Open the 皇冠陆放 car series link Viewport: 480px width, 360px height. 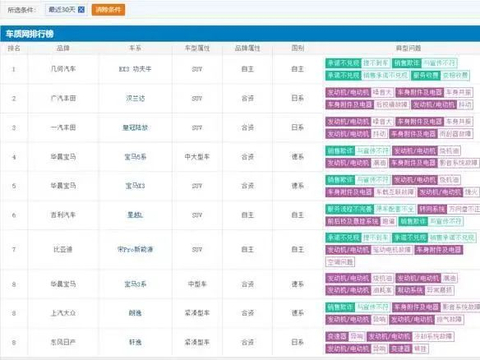135,127
